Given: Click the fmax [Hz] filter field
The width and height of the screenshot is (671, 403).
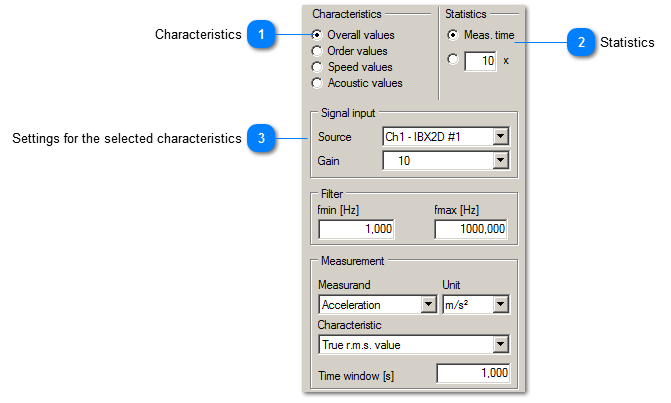Looking at the screenshot, I should (x=472, y=229).
